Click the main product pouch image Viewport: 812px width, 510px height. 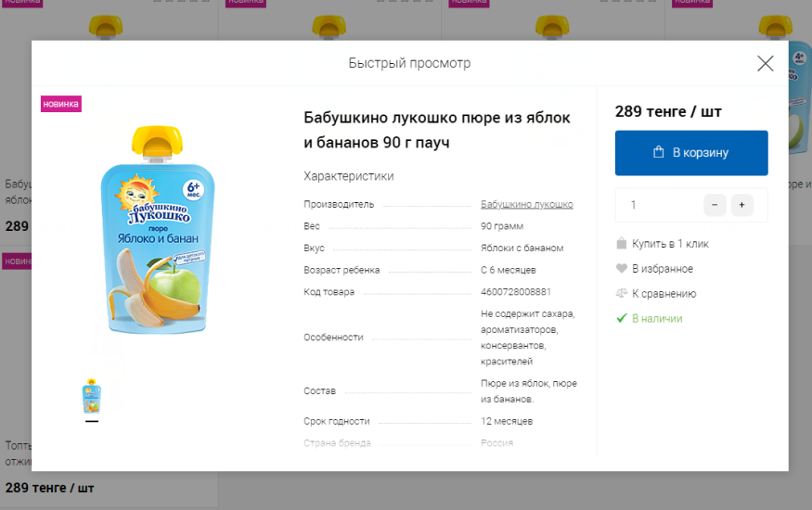click(158, 229)
